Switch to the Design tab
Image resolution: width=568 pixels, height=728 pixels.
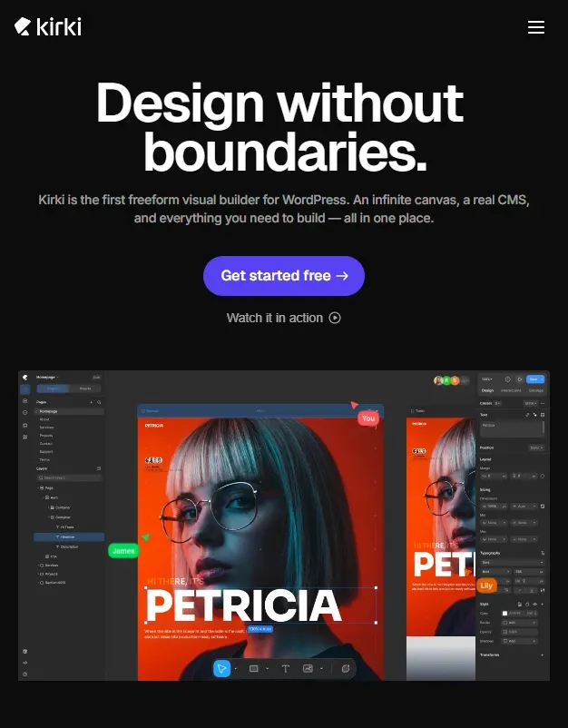(x=487, y=390)
